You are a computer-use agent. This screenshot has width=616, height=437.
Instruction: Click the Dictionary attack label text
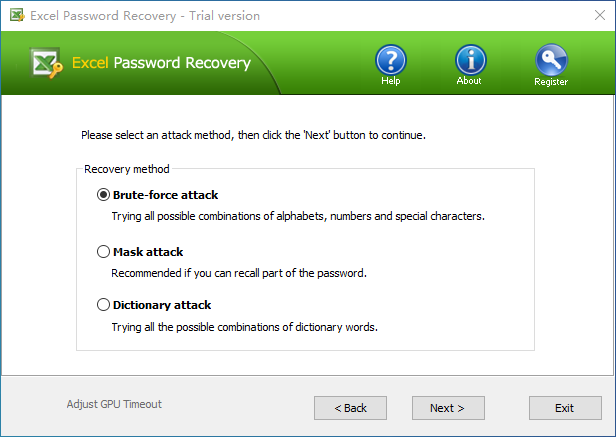point(162,305)
